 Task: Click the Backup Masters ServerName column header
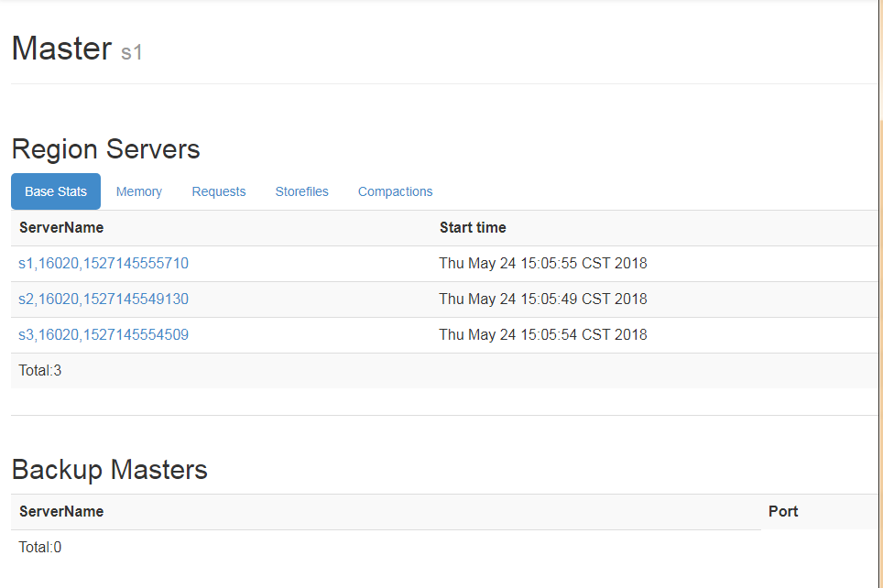[x=61, y=511]
